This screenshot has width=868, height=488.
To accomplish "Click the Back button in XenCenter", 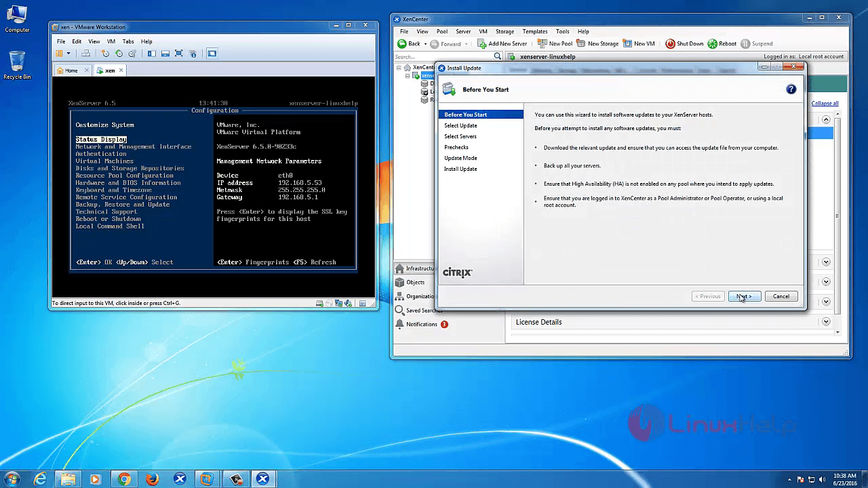I will (x=409, y=43).
